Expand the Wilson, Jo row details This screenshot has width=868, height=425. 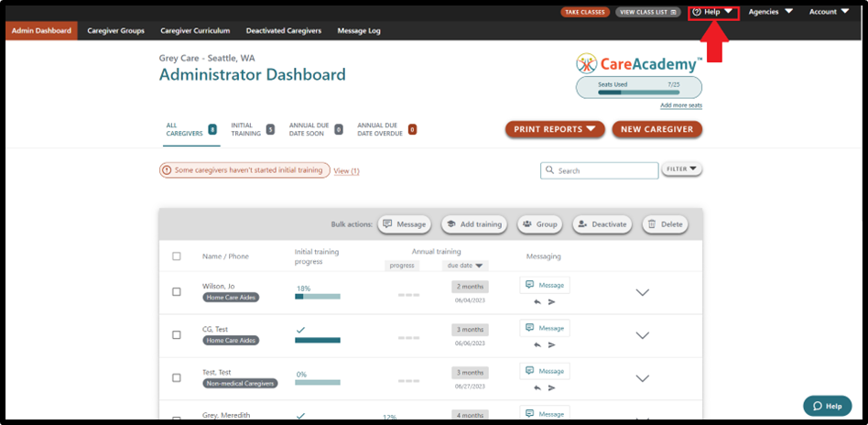[642, 292]
